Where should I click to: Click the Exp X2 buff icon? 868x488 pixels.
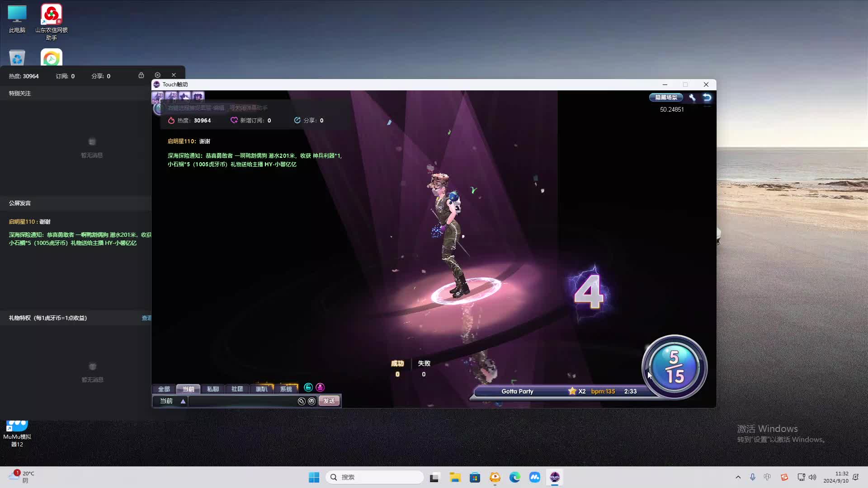click(x=158, y=96)
